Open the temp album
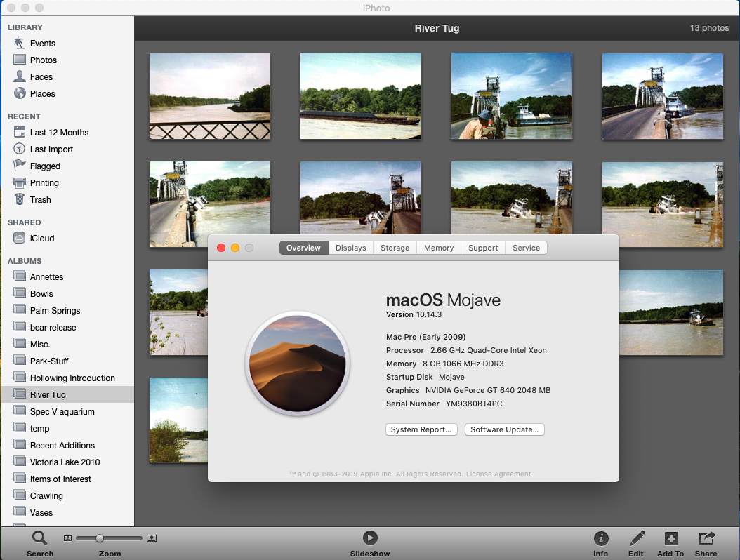 (x=39, y=428)
